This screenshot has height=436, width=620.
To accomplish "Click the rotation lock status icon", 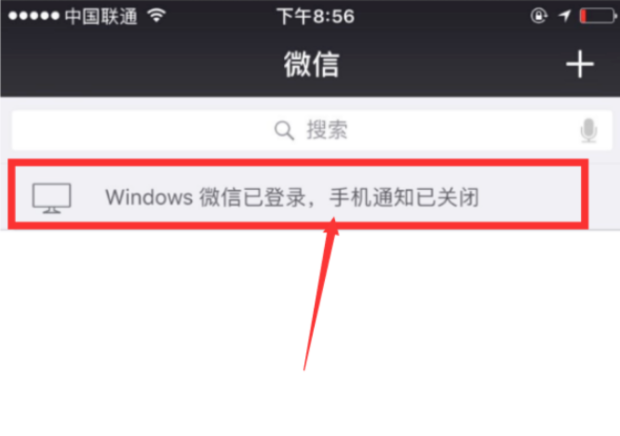I will (x=538, y=16).
